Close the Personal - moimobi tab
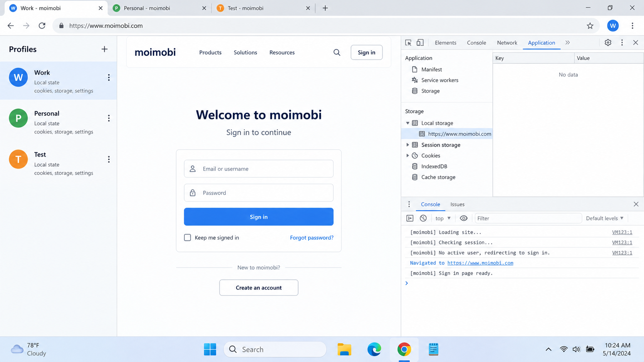The height and width of the screenshot is (362, 644). [204, 8]
